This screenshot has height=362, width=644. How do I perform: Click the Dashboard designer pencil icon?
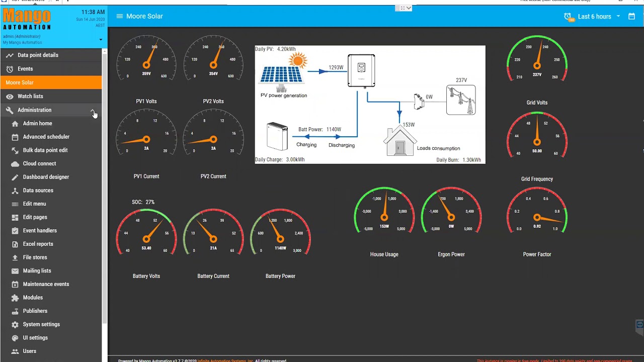(15, 177)
